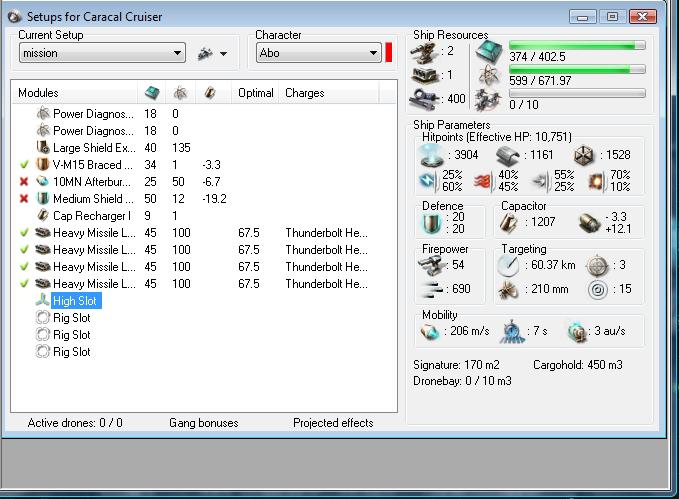
Task: Click the scan resolution icon 210 mm
Action: (508, 290)
